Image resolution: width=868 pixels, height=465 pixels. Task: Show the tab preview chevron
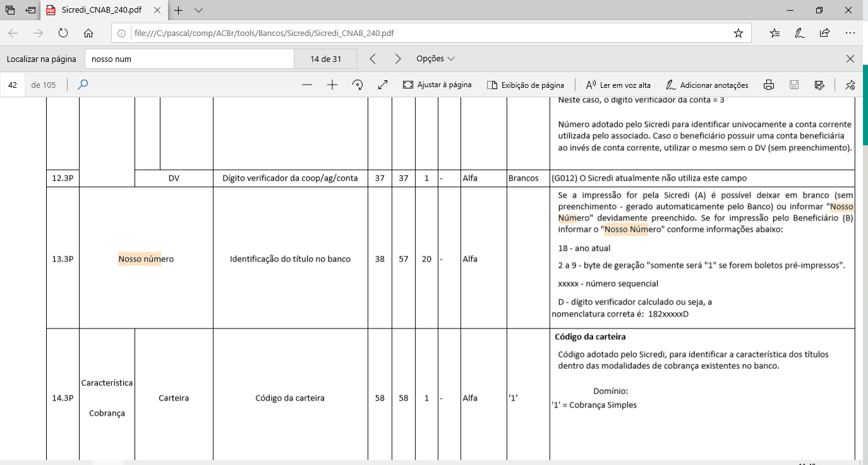pyautogui.click(x=198, y=11)
